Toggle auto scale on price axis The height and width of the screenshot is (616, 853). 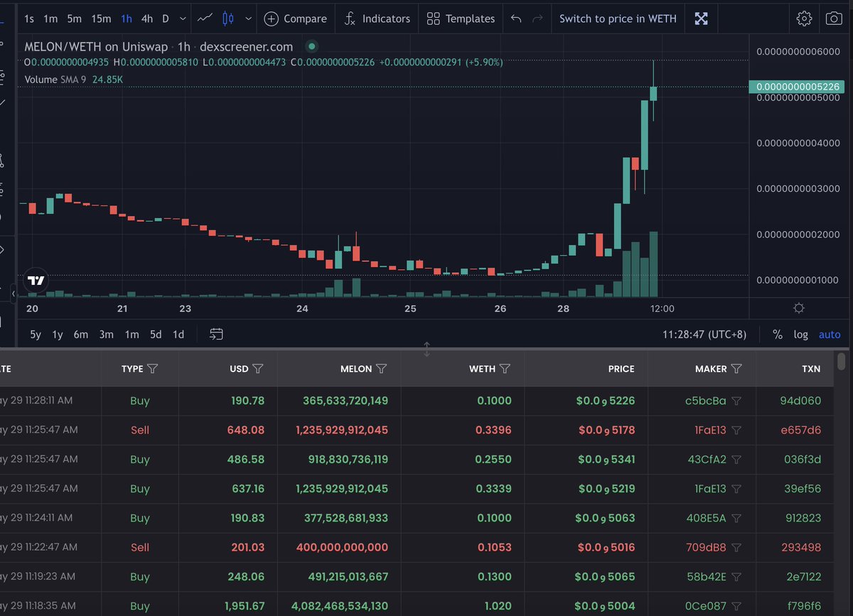(x=830, y=335)
